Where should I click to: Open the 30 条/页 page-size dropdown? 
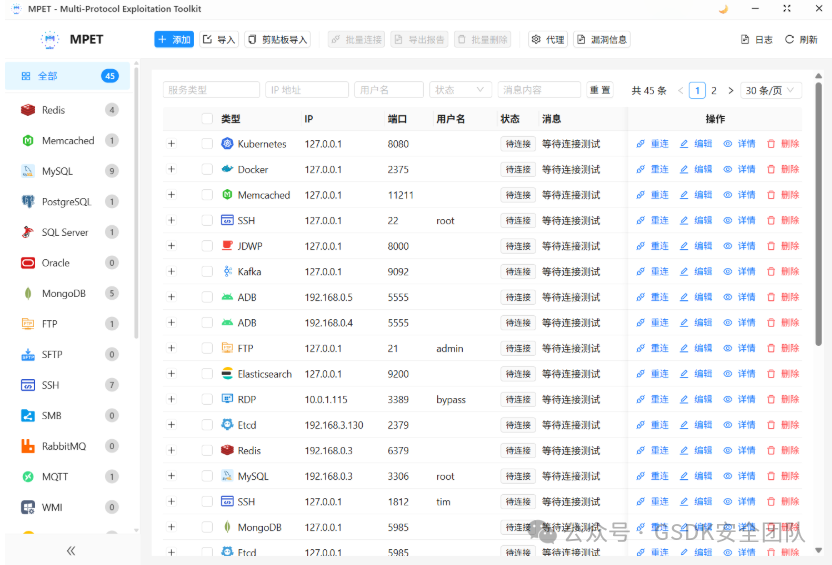[770, 90]
